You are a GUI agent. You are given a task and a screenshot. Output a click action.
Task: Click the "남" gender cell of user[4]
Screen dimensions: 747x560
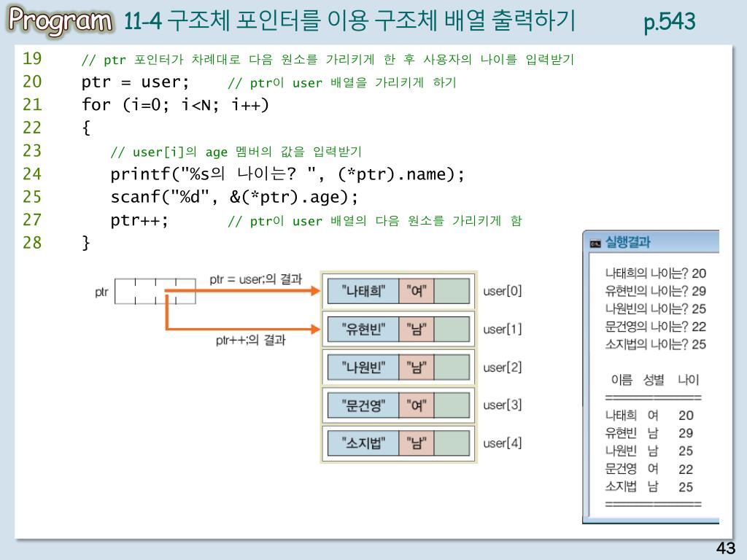click(x=417, y=443)
